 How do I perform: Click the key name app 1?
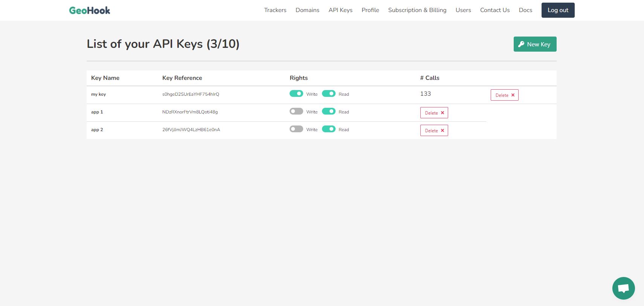click(97, 112)
